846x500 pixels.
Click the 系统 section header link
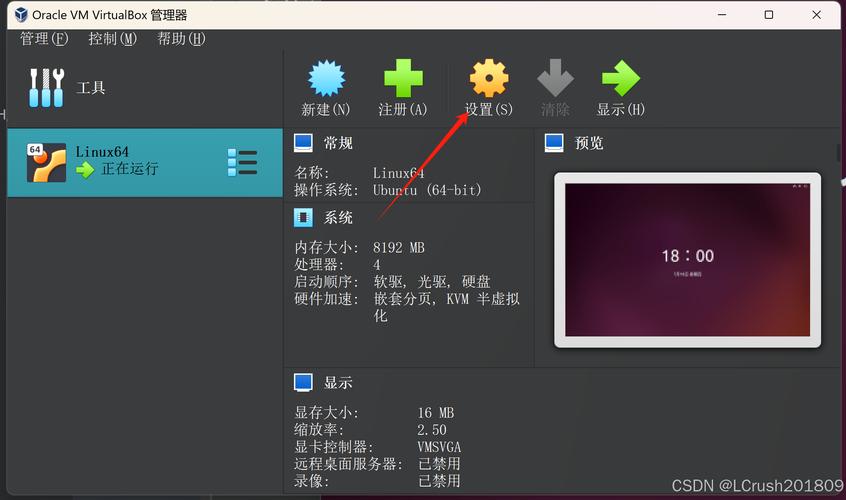pyautogui.click(x=338, y=217)
